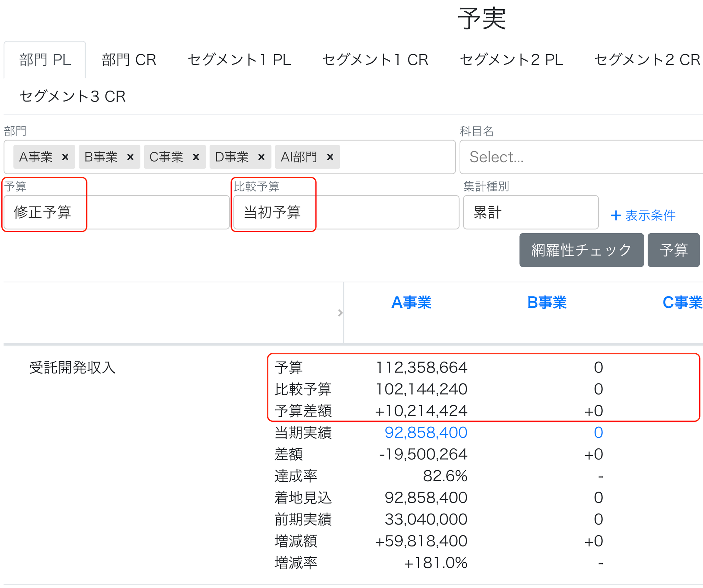Open the A事業 column header link
This screenshot has height=588, width=703.
(x=411, y=303)
